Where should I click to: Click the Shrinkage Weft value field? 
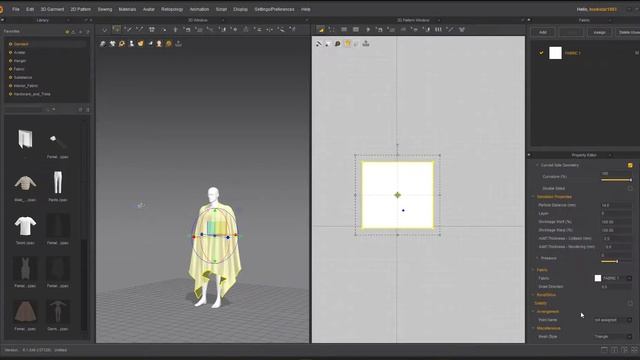coord(616,222)
